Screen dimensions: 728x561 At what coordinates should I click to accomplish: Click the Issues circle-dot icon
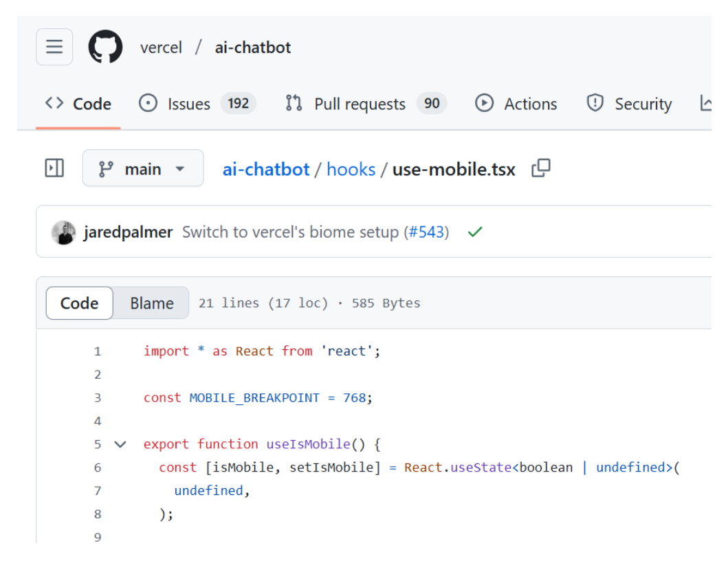coord(148,102)
